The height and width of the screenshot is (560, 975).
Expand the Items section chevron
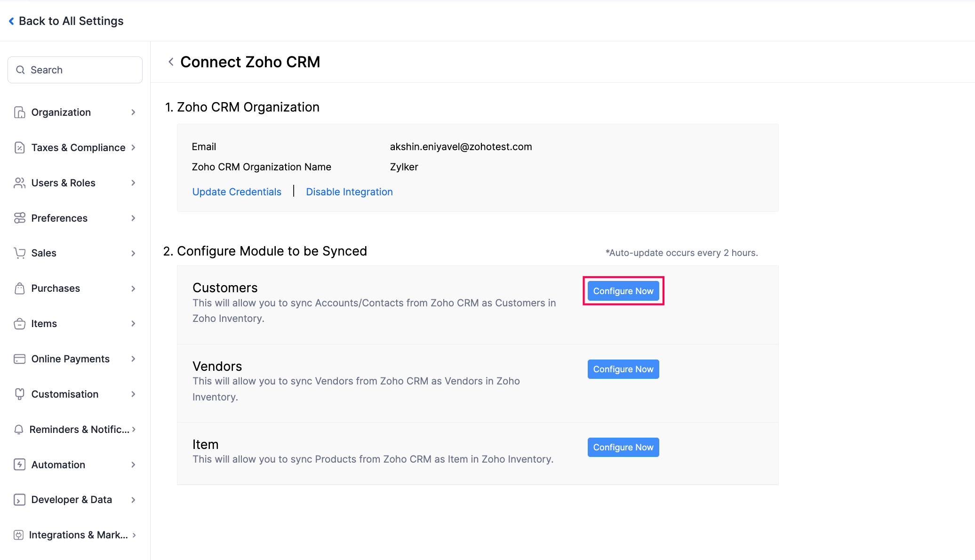[133, 324]
